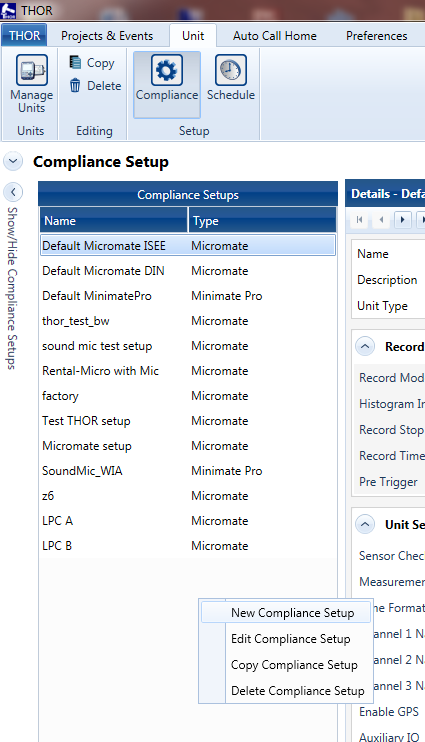Screen dimensions: 425x742
Task: Select the factory setup row
Action: pos(188,396)
